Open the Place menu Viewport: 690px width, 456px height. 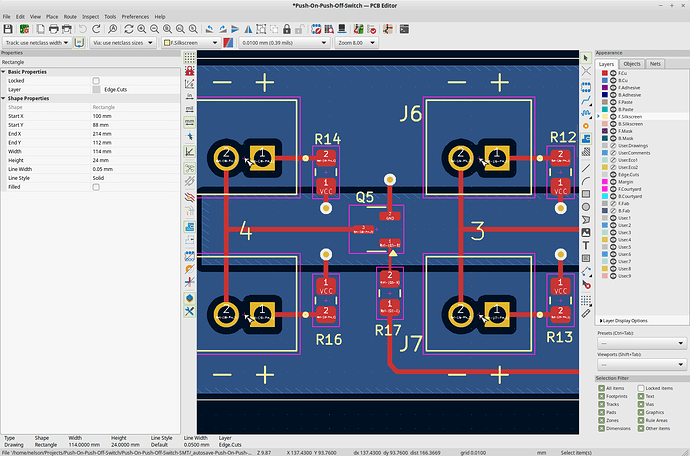point(52,17)
